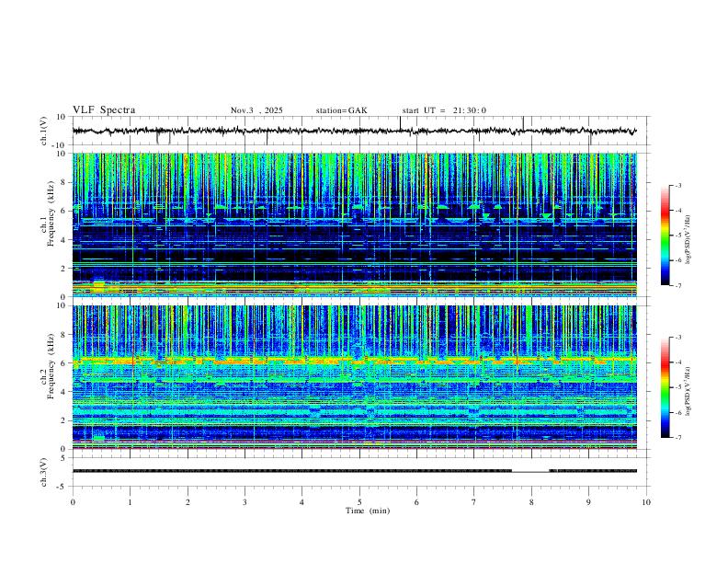The height and width of the screenshot is (563, 728).
Task: Click the "ch.1(V)" axis label
Action: point(44,131)
